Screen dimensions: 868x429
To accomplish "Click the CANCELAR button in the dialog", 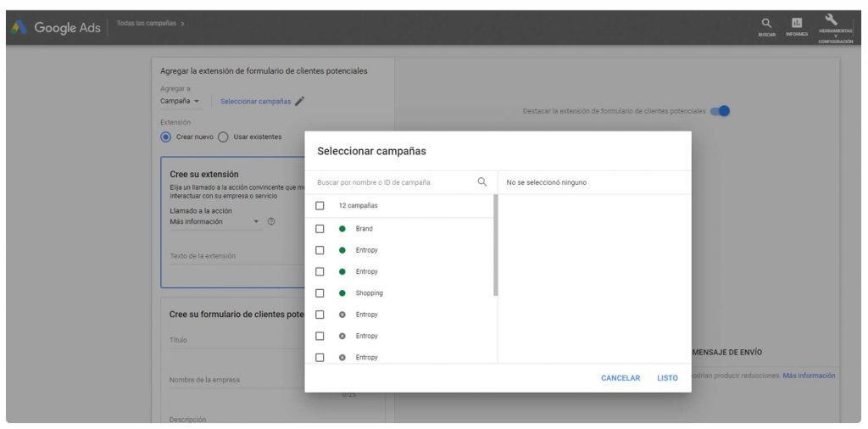I will (620, 378).
